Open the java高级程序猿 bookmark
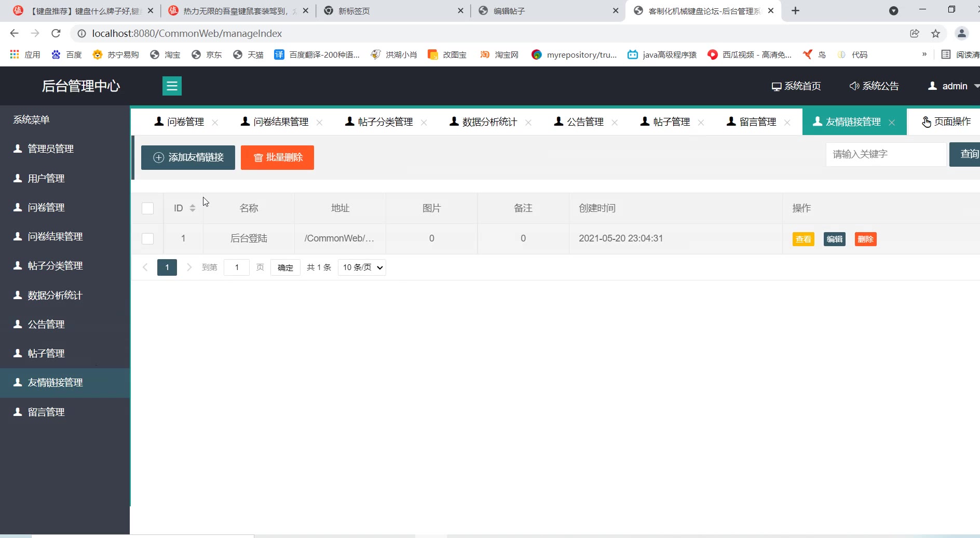This screenshot has height=538, width=980. tap(662, 55)
